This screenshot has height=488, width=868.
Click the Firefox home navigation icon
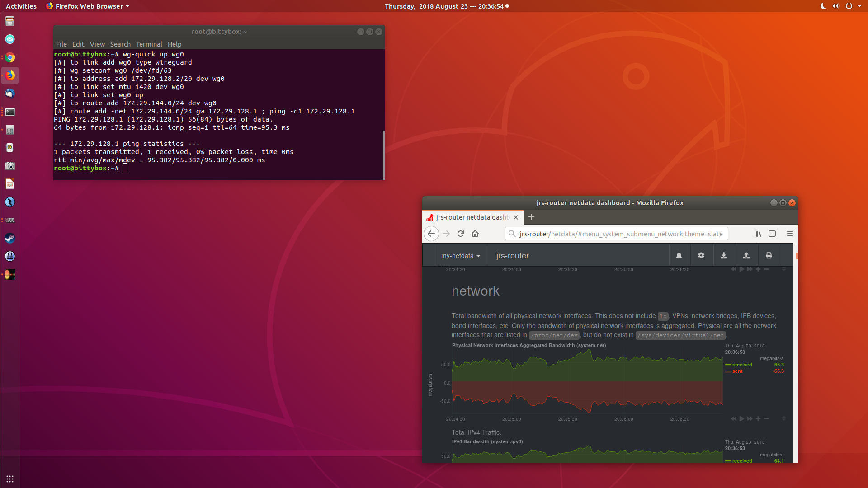pos(475,234)
